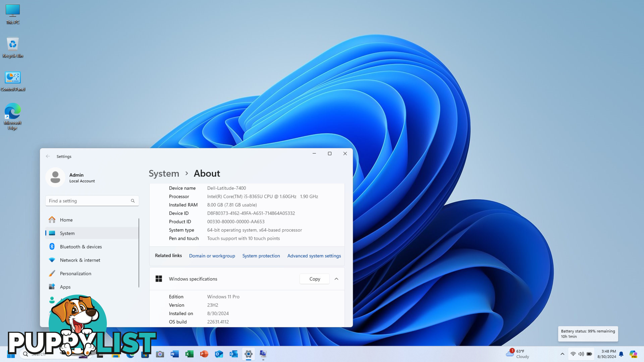Screen dimensions: 644x362
Task: Copy the Windows specifications
Action: [314, 279]
